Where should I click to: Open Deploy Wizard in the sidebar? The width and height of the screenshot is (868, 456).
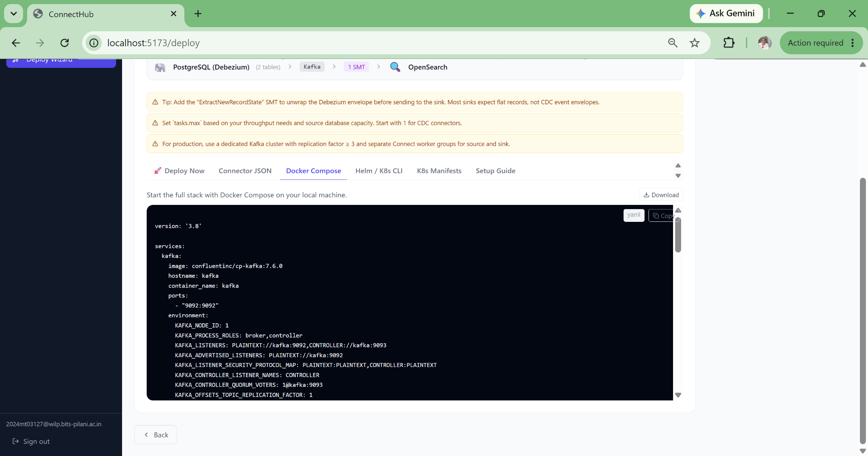tap(61, 62)
